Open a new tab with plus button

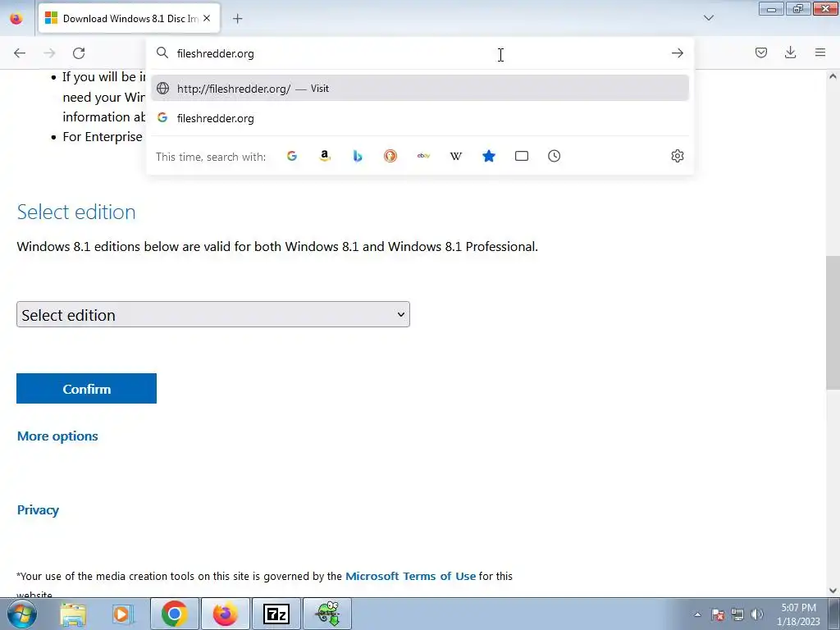(237, 19)
